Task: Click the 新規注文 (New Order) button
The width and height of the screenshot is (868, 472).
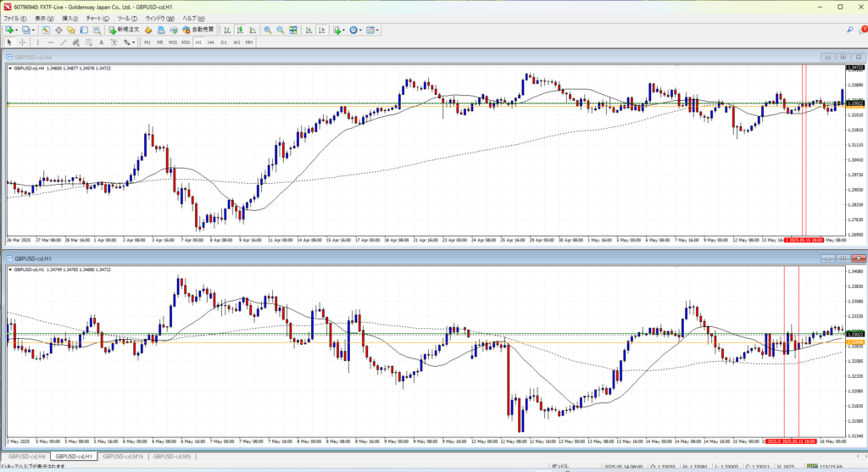Action: click(x=123, y=30)
